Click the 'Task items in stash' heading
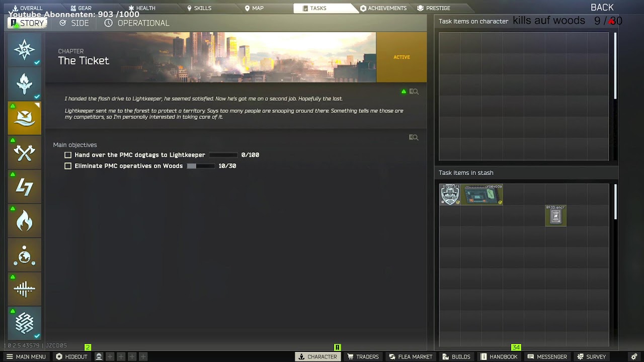The image size is (644, 362). pyautogui.click(x=466, y=173)
